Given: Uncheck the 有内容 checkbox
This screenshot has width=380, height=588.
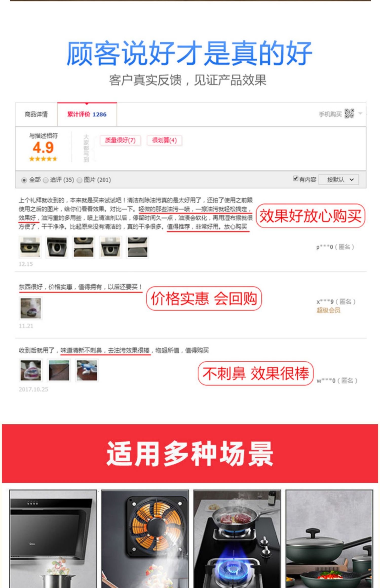Looking at the screenshot, I should click(295, 178).
